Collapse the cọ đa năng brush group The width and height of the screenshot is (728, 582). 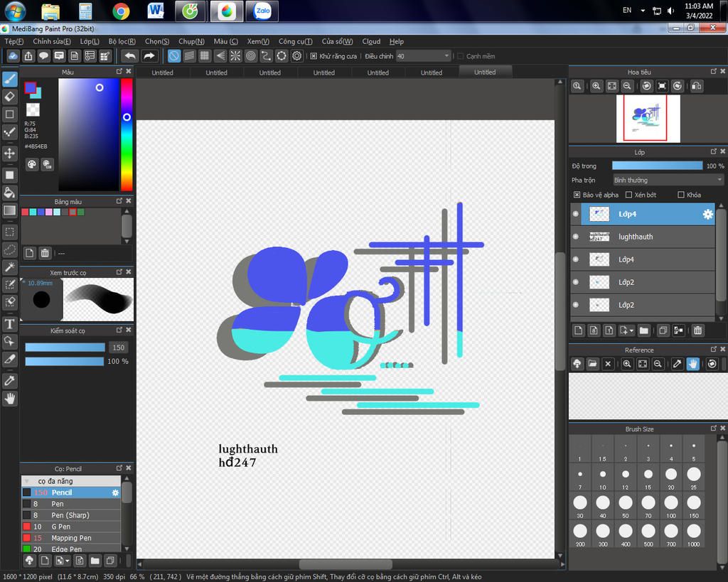tap(26, 481)
